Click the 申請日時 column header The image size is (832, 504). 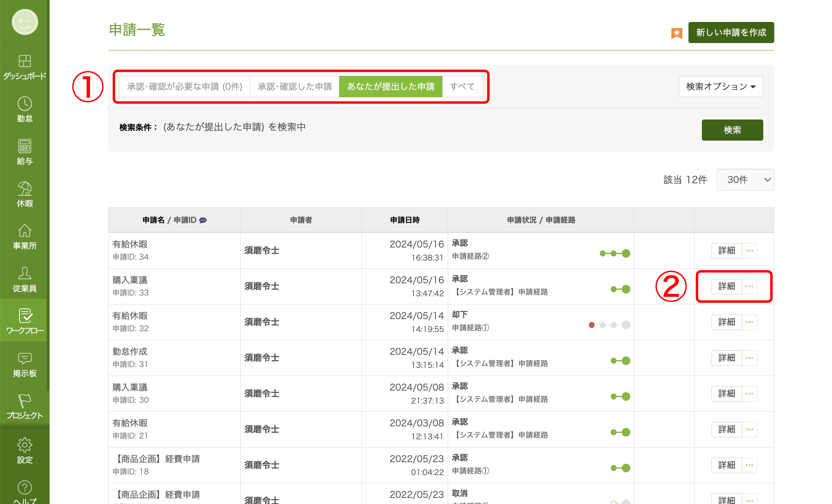(x=405, y=220)
